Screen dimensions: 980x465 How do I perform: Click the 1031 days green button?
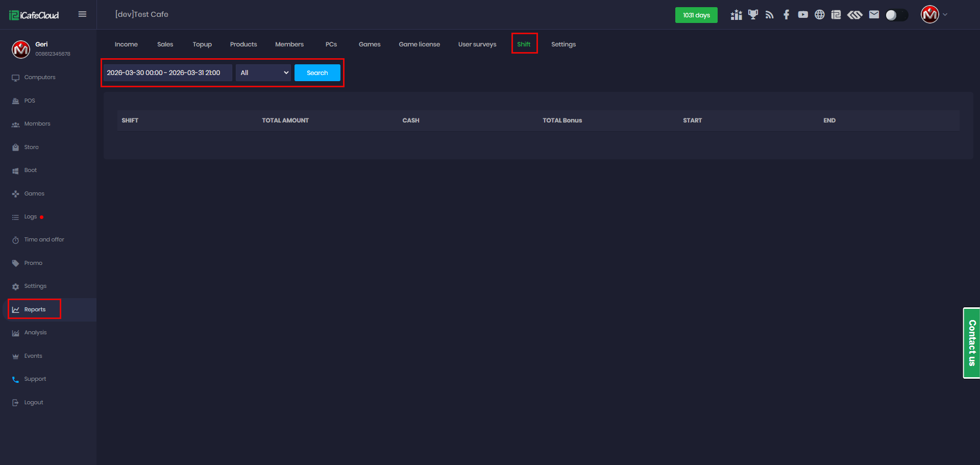point(696,15)
